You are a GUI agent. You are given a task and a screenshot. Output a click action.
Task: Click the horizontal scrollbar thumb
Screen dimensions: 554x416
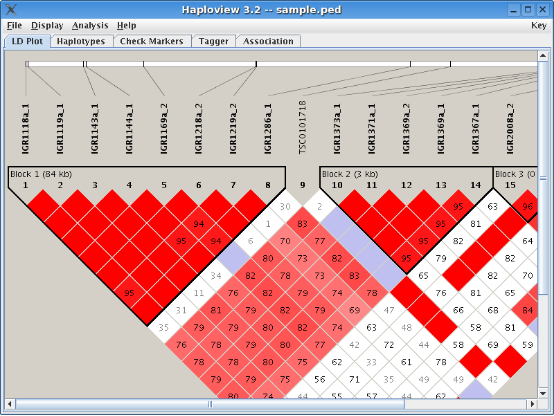click(x=210, y=404)
